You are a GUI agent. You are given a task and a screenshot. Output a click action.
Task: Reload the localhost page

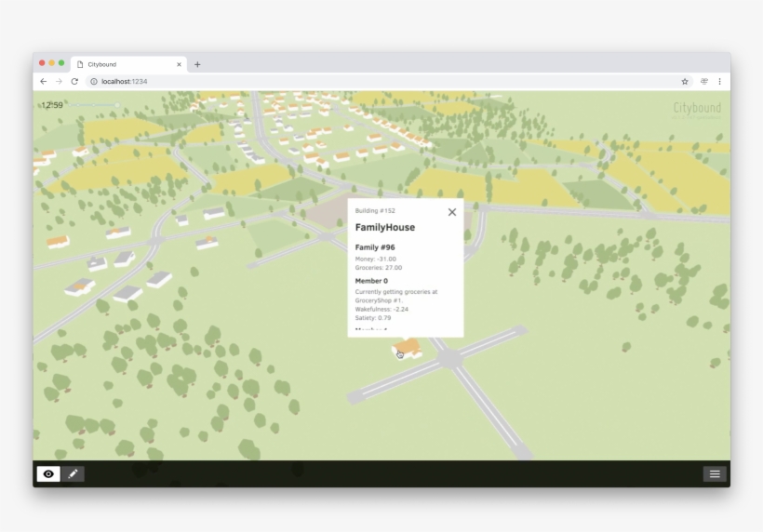(74, 82)
